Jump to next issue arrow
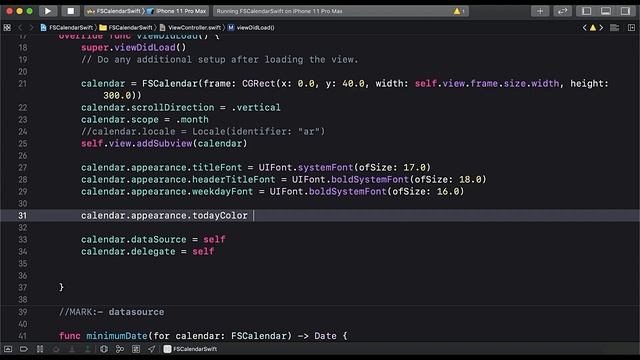The height and width of the screenshot is (360, 640). click(601, 28)
